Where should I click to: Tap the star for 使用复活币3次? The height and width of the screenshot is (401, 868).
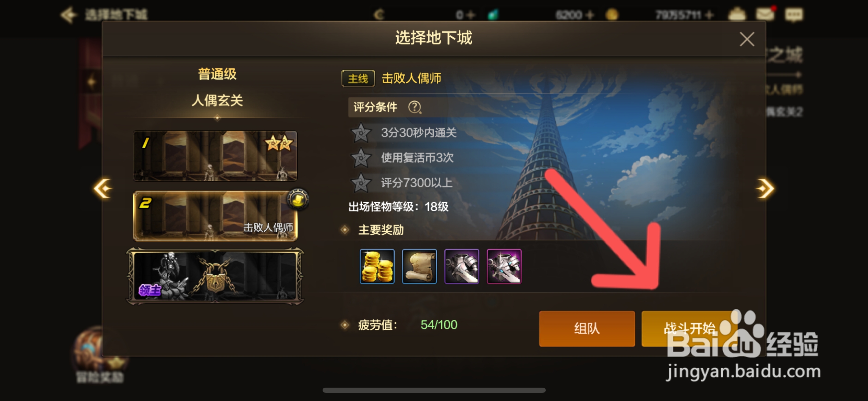coord(361,158)
